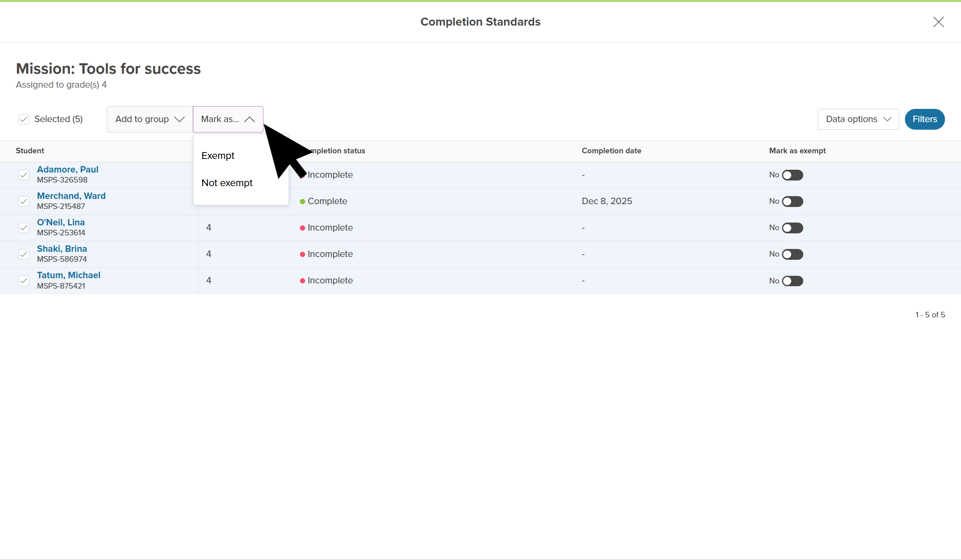Deselect Merchand, Ward row checkbox

[24, 201]
